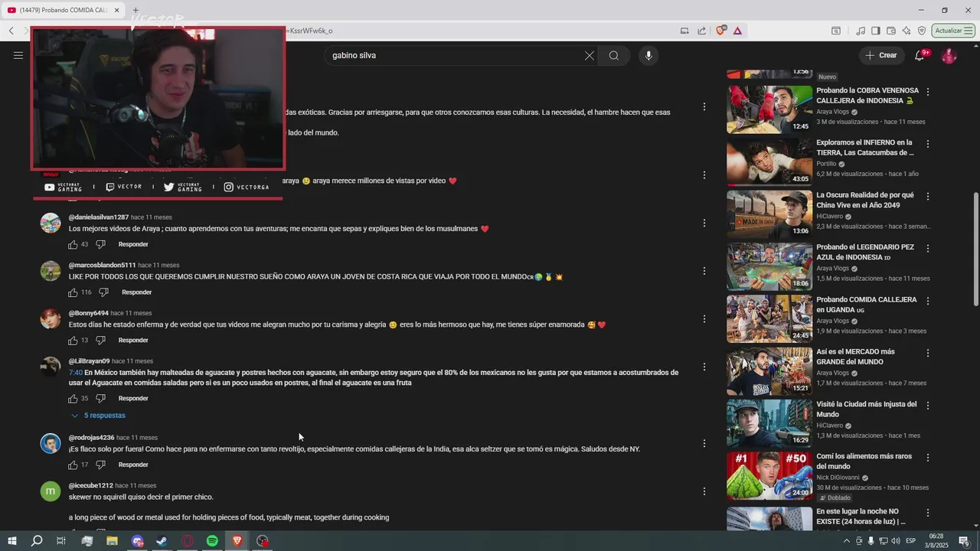The image size is (980, 551).
Task: Click the share page icon in address bar
Action: 702,31
